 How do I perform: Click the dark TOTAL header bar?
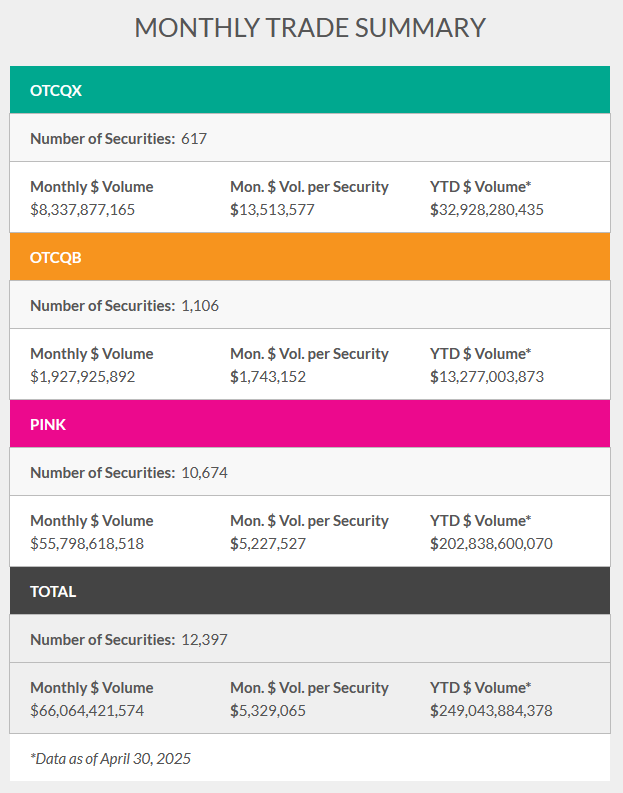310,591
